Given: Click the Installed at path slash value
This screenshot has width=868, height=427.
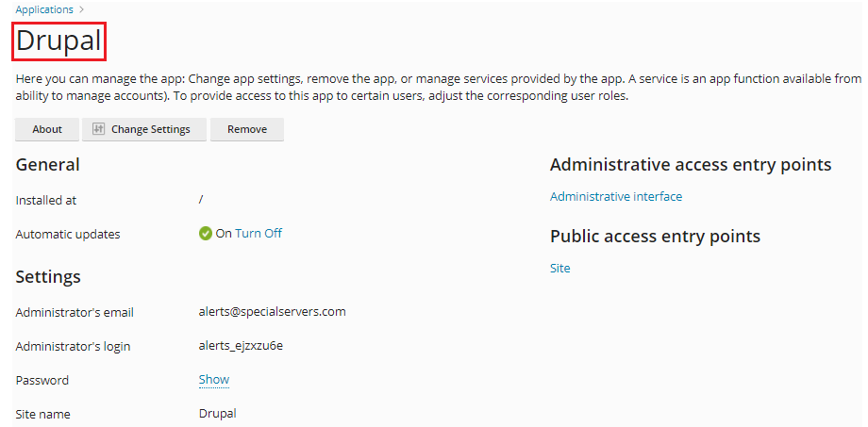Looking at the screenshot, I should click(201, 200).
